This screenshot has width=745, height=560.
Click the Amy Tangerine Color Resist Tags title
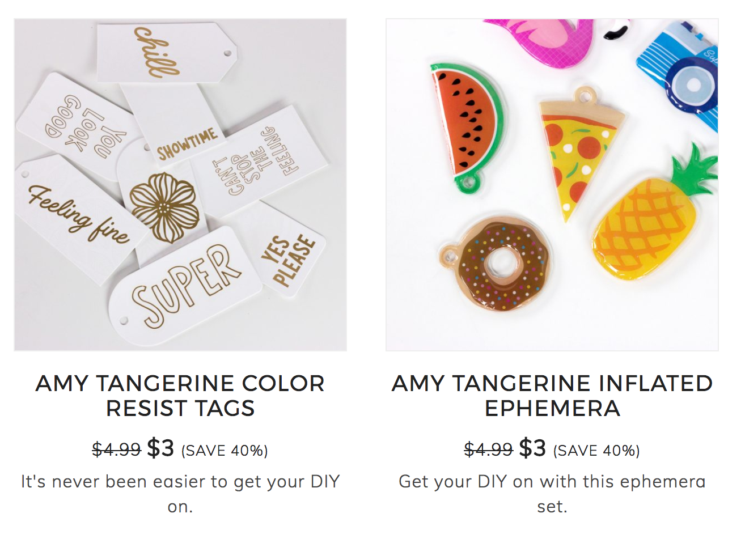coord(180,396)
